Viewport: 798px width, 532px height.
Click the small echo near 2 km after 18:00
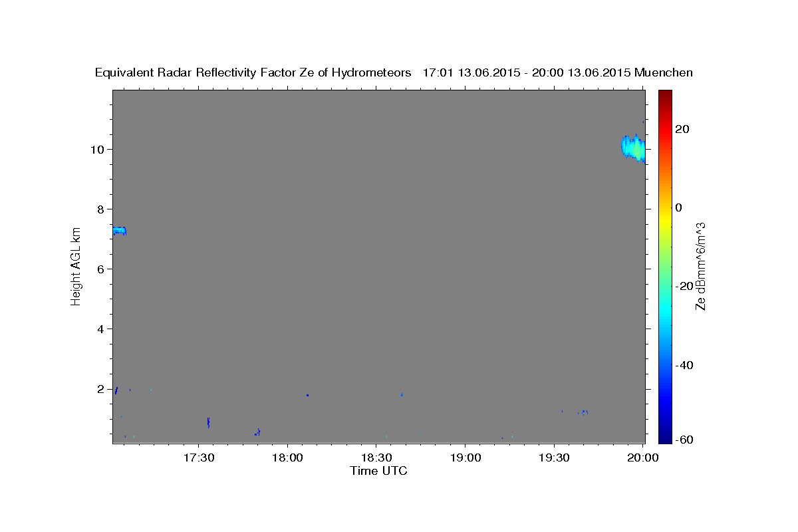tap(307, 395)
